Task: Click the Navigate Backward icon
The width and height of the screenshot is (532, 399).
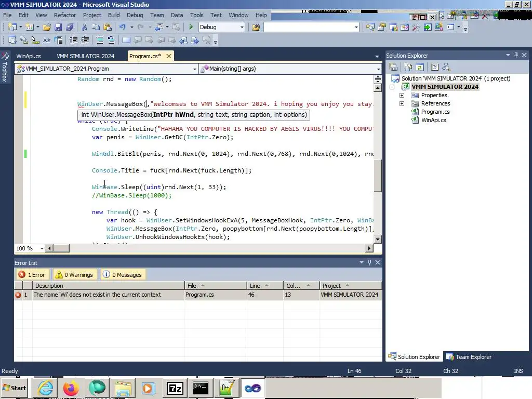Action: 159,27
